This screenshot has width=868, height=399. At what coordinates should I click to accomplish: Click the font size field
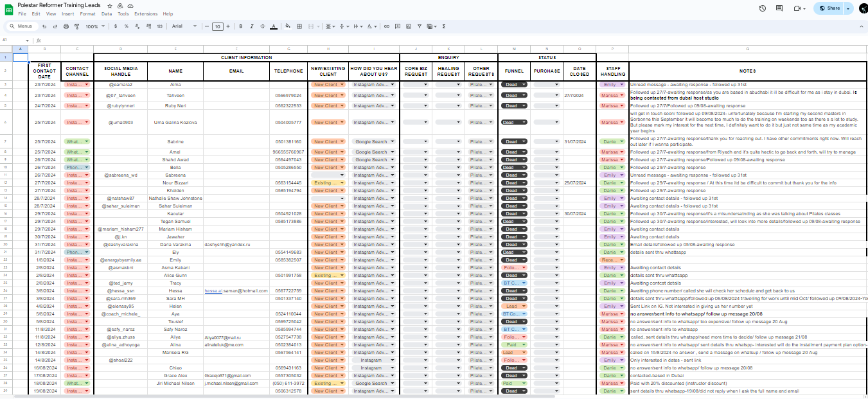(218, 26)
